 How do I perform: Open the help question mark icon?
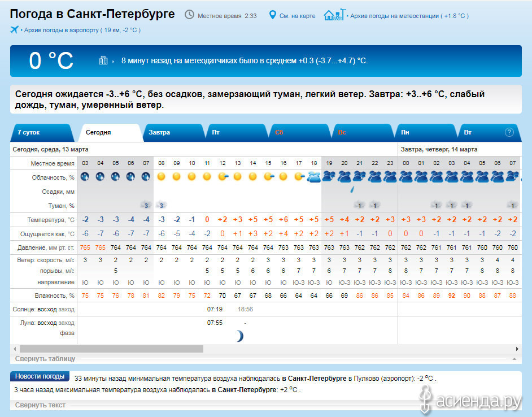click(509, 132)
